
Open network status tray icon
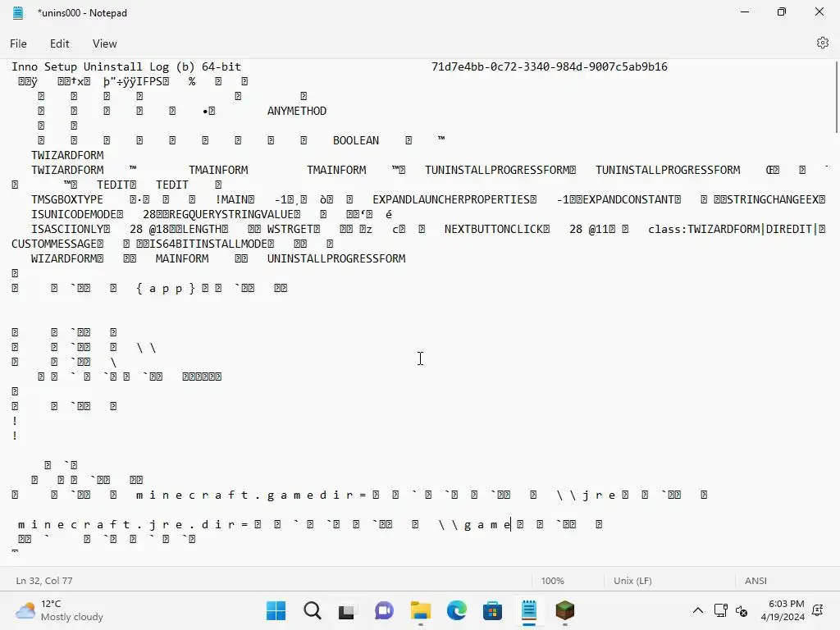720,610
